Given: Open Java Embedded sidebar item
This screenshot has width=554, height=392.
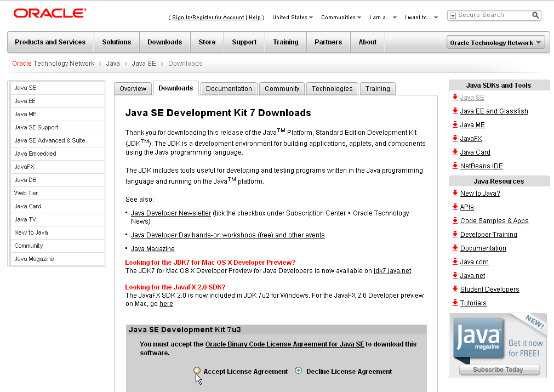Looking at the screenshot, I should tap(58, 154).
